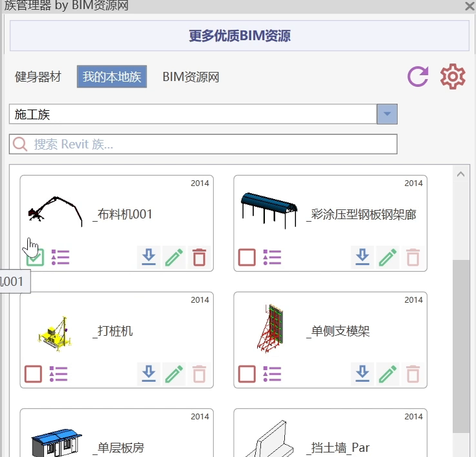Open the 施工族 combo box
The height and width of the screenshot is (457, 476).
pos(203,114)
